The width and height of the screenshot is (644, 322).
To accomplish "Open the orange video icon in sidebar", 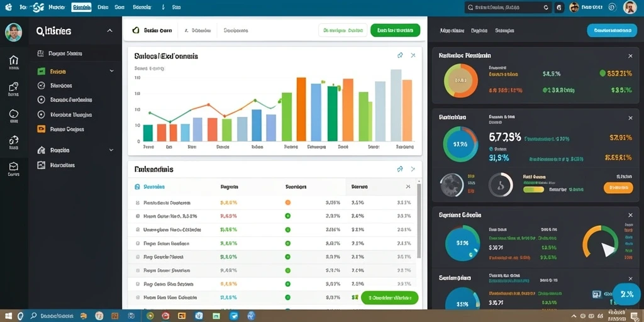I will pyautogui.click(x=41, y=129).
